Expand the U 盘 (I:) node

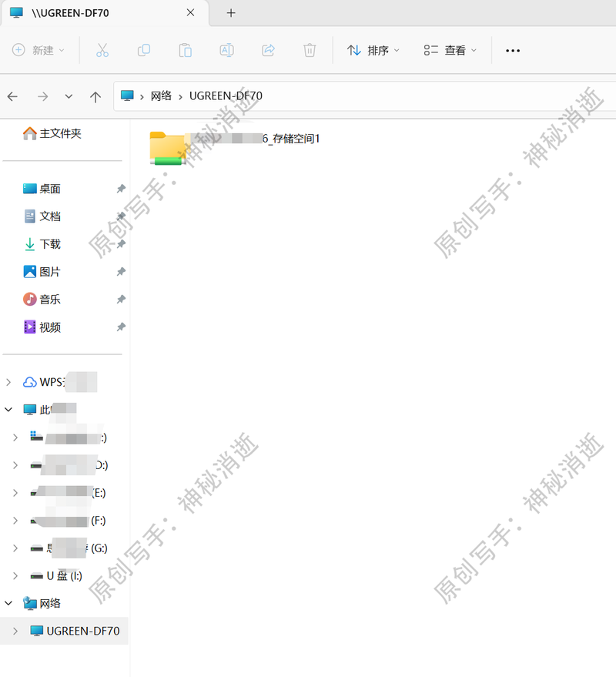[x=15, y=575]
